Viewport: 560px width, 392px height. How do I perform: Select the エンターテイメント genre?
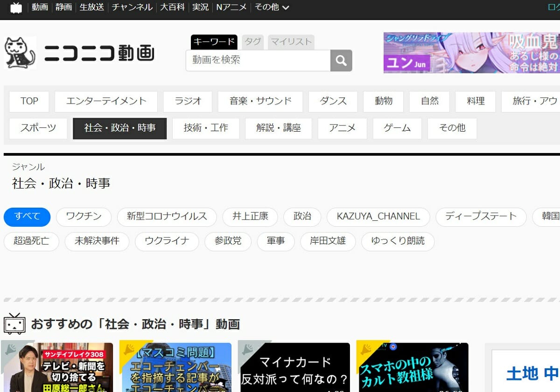pyautogui.click(x=106, y=101)
